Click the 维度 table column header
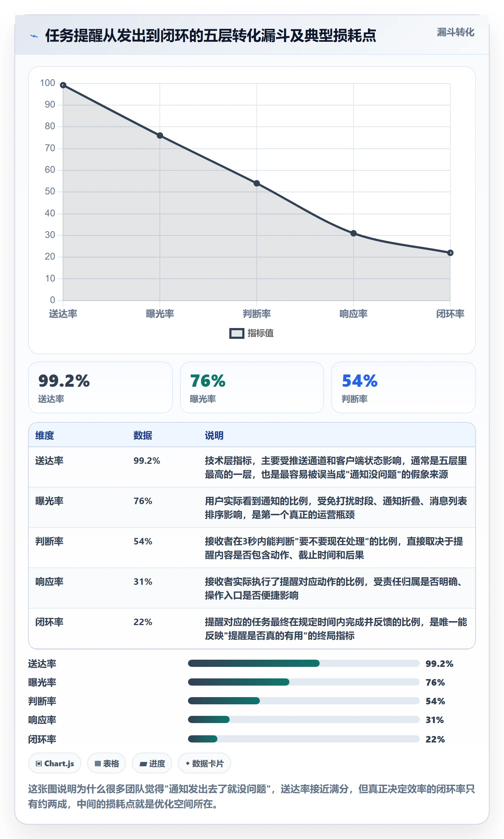 (x=45, y=435)
